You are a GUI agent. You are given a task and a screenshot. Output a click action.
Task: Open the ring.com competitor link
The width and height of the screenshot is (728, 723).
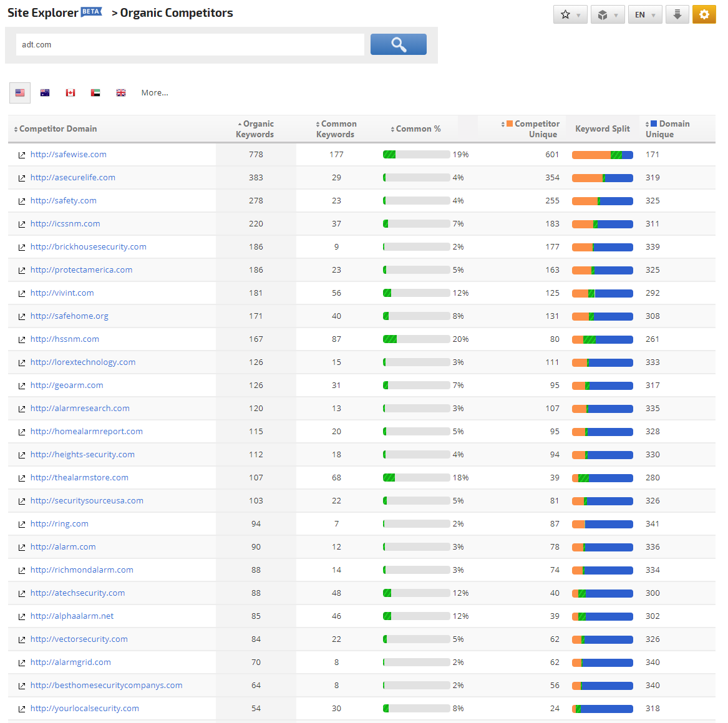(59, 524)
